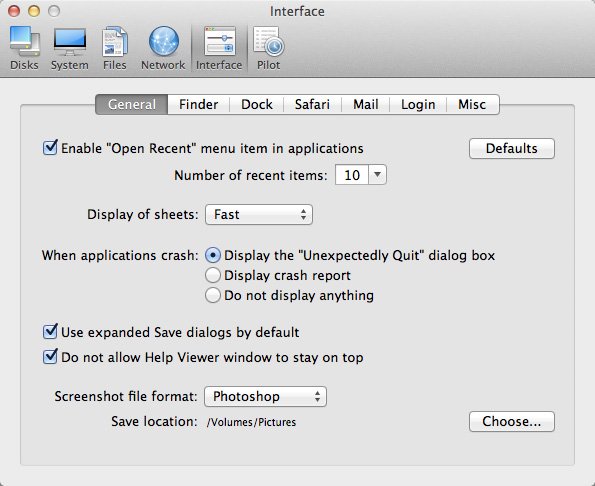Expand the number of recent items combo arrow
Screen dimensions: 595x486
pos(378,175)
